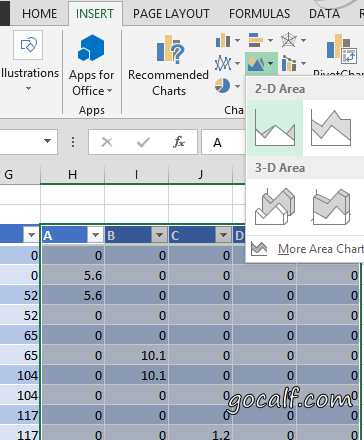This screenshot has width=364, height=440.
Task: Select the INSERT tab
Action: (x=95, y=14)
